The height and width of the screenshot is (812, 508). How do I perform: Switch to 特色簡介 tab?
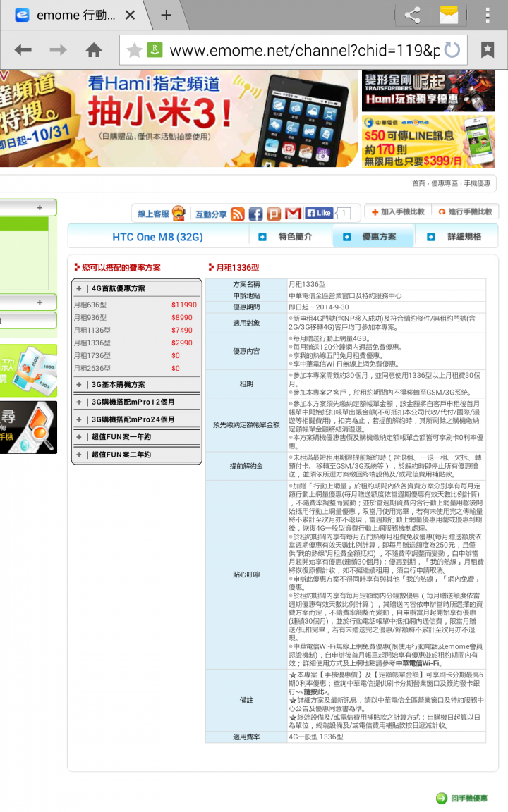290,237
